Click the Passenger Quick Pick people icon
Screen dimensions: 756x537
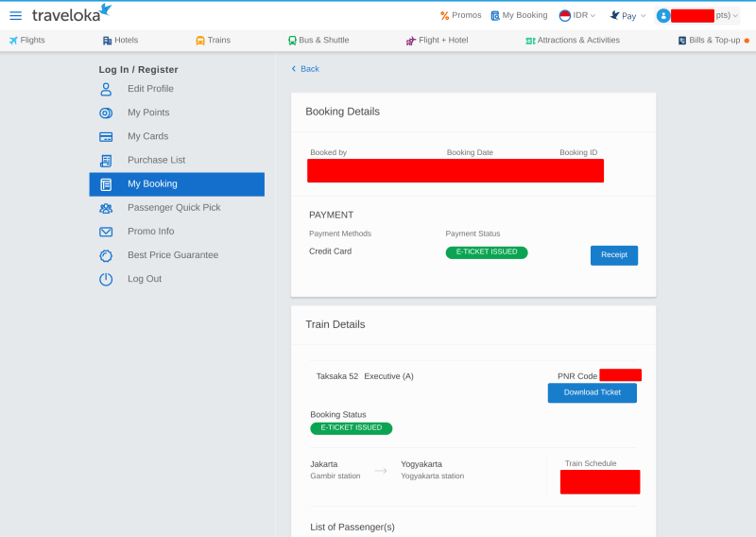[x=106, y=208]
